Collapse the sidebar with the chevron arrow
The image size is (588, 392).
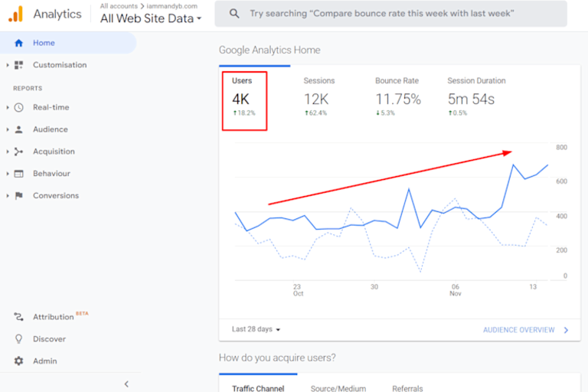126,384
